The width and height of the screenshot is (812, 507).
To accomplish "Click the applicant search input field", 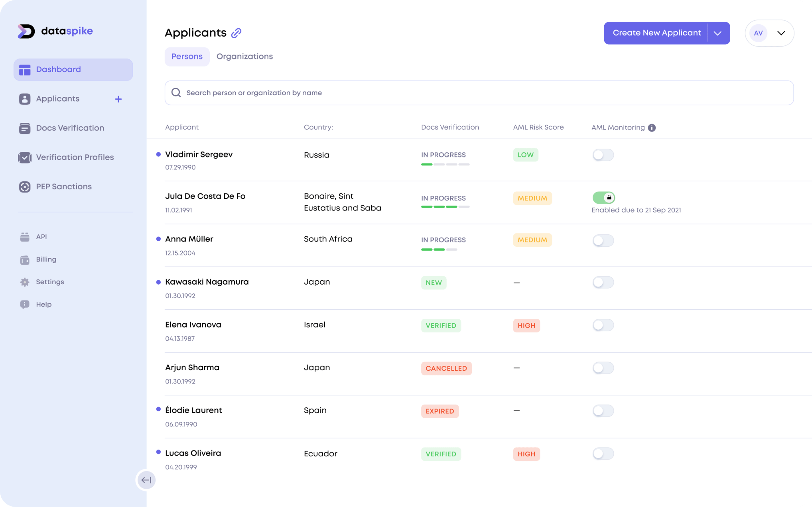I will tap(479, 93).
